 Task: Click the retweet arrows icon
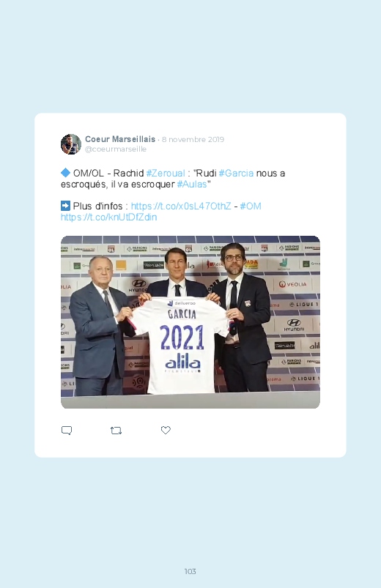(x=116, y=431)
